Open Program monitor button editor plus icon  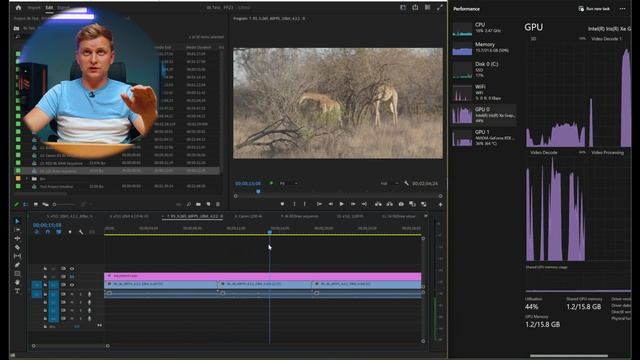pyautogui.click(x=440, y=204)
